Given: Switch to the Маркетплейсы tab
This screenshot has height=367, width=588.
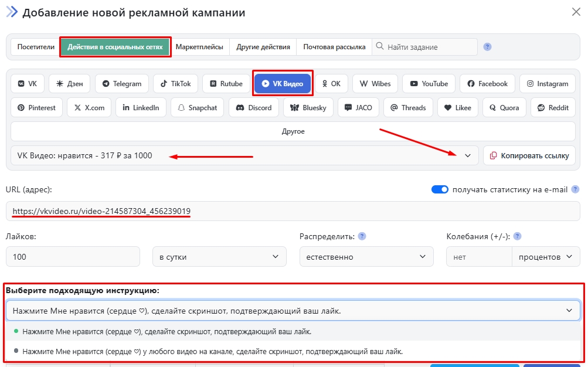Looking at the screenshot, I should 199,47.
